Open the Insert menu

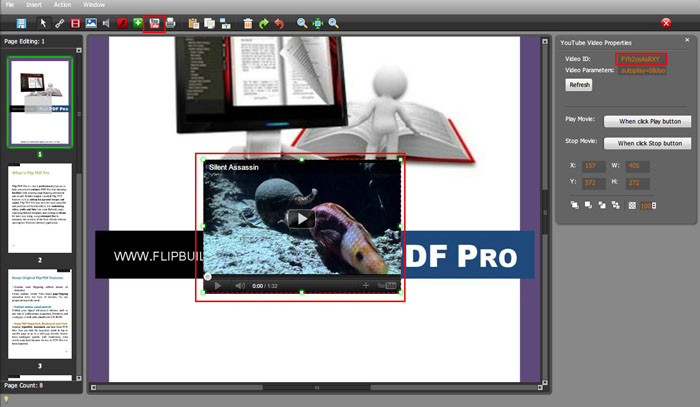click(34, 4)
